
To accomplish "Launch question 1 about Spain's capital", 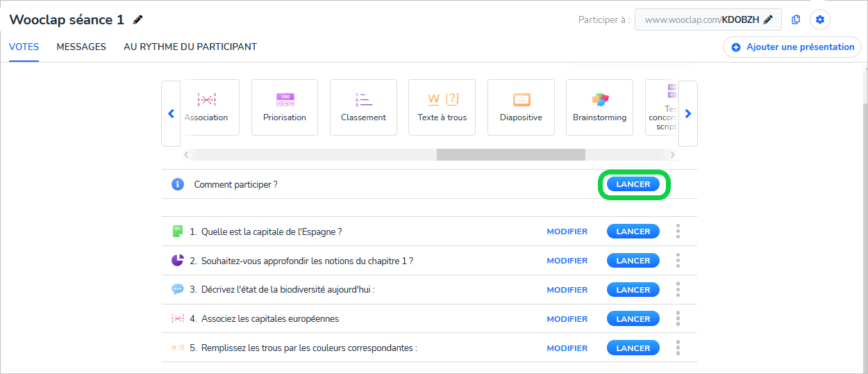I will [633, 231].
